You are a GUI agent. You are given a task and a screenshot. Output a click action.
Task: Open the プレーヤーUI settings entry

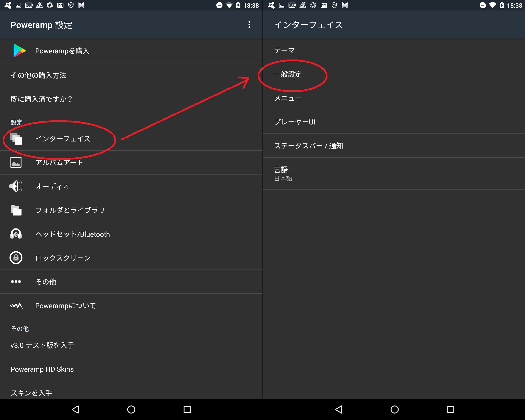[x=394, y=122]
